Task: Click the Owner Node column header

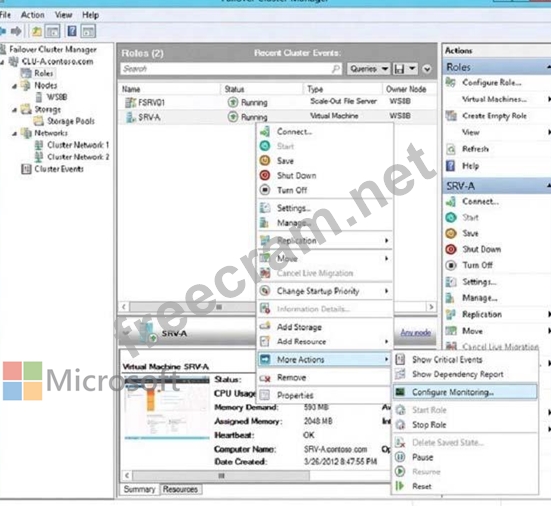Action: (409, 89)
